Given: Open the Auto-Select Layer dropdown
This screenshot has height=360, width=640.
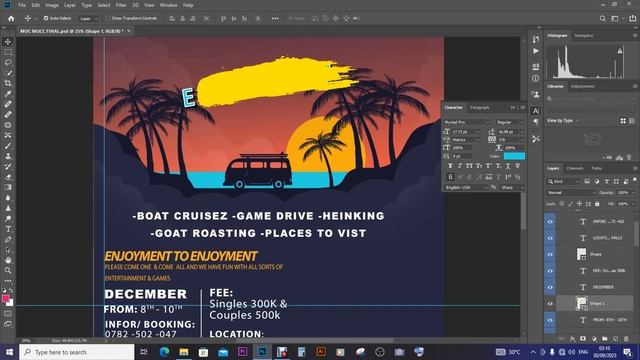Looking at the screenshot, I should pyautogui.click(x=88, y=18).
